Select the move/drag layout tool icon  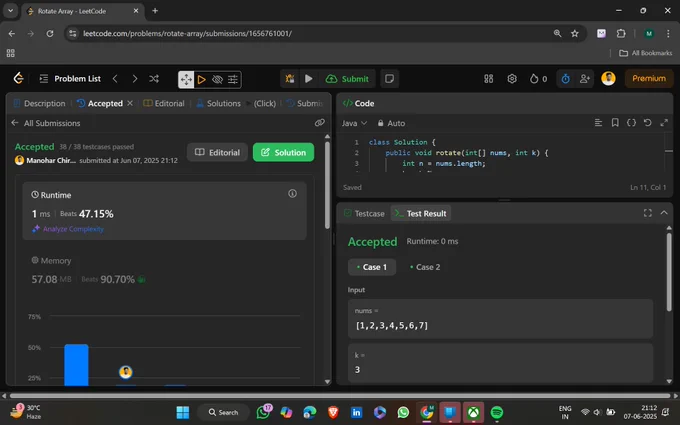click(186, 79)
